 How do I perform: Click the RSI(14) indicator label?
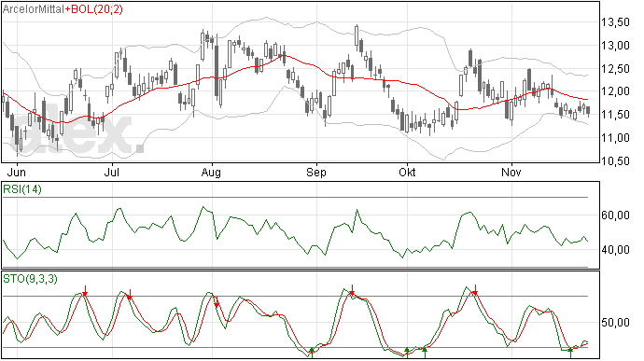(x=22, y=189)
